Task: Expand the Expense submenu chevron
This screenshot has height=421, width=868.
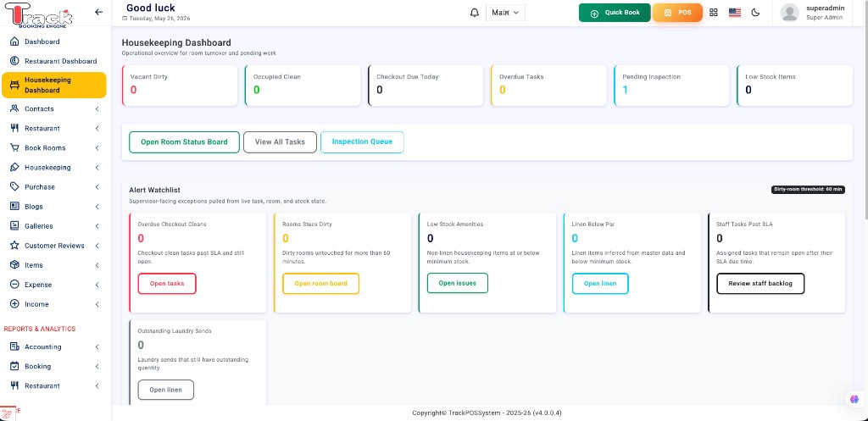Action: pos(97,285)
